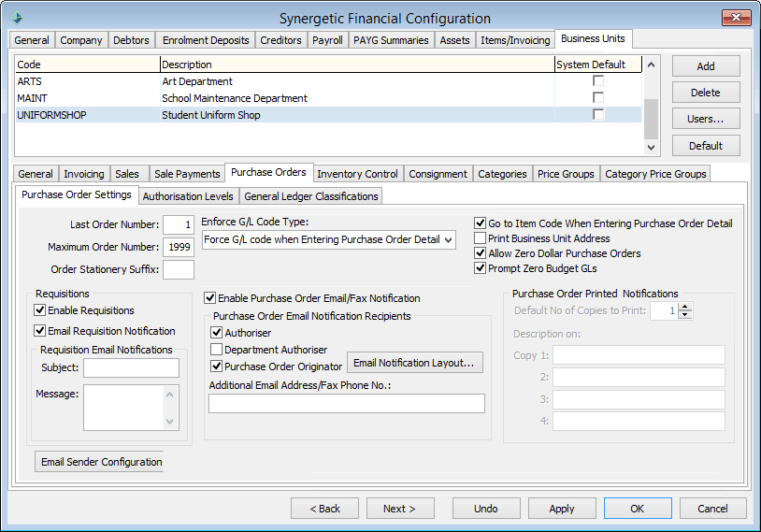Toggle Prompt Zero Budget GLs checkbox

coord(480,268)
